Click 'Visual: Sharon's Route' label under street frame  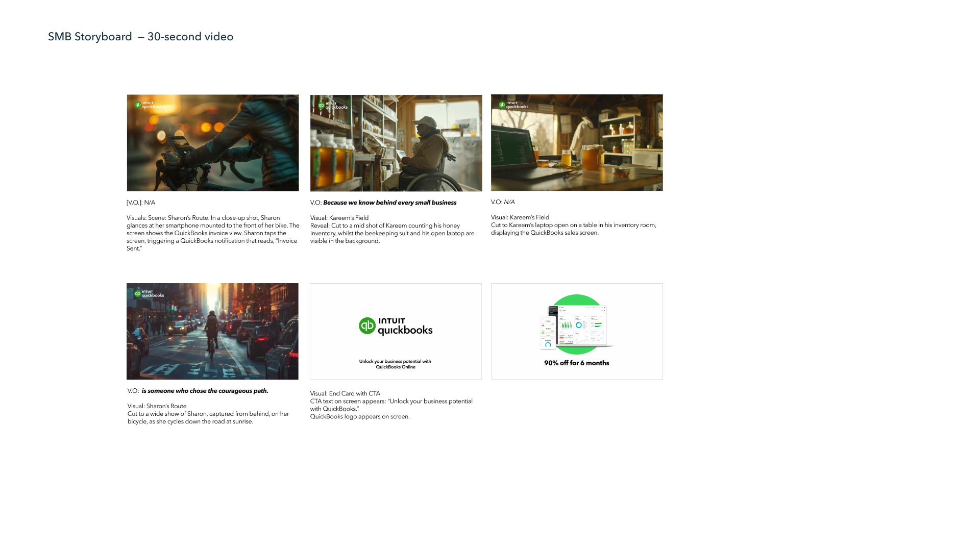click(x=157, y=406)
